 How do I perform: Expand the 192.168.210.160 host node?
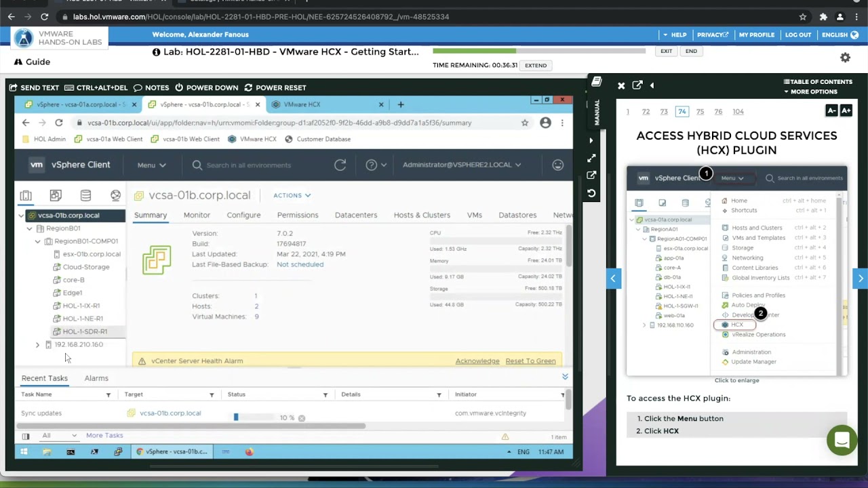click(x=37, y=345)
